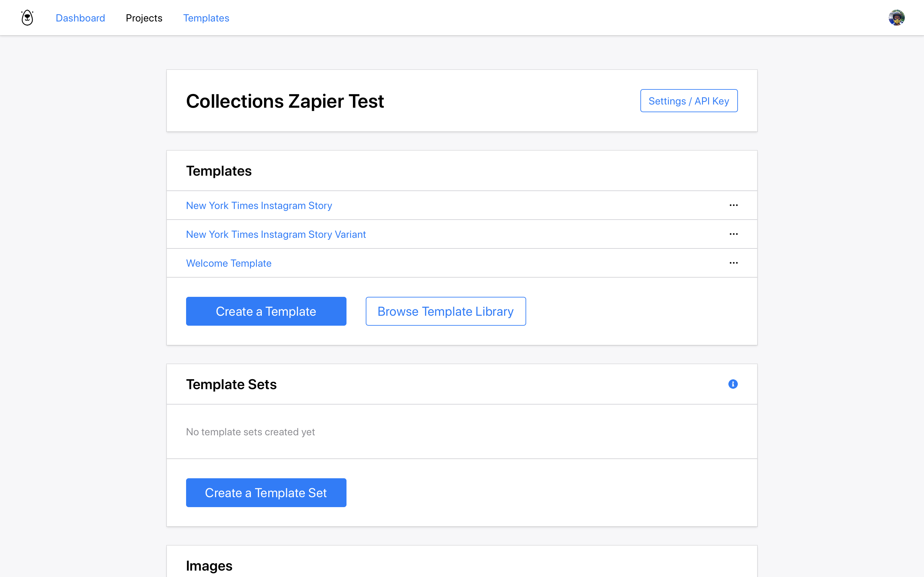Select Projects in the top navigation
Viewport: 924px width, 577px height.
pos(144,18)
